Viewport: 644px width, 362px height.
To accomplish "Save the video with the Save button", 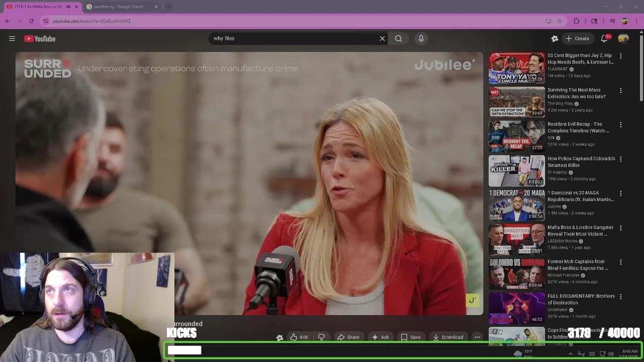I will (x=411, y=337).
